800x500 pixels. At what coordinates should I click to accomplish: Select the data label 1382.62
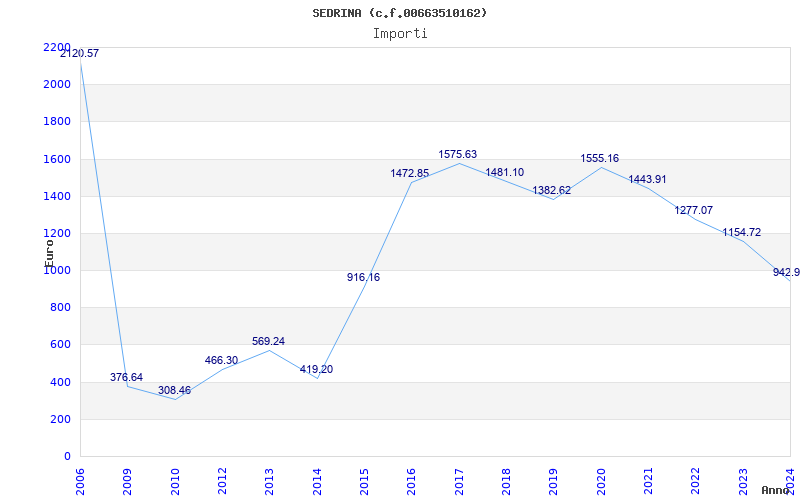(x=552, y=190)
